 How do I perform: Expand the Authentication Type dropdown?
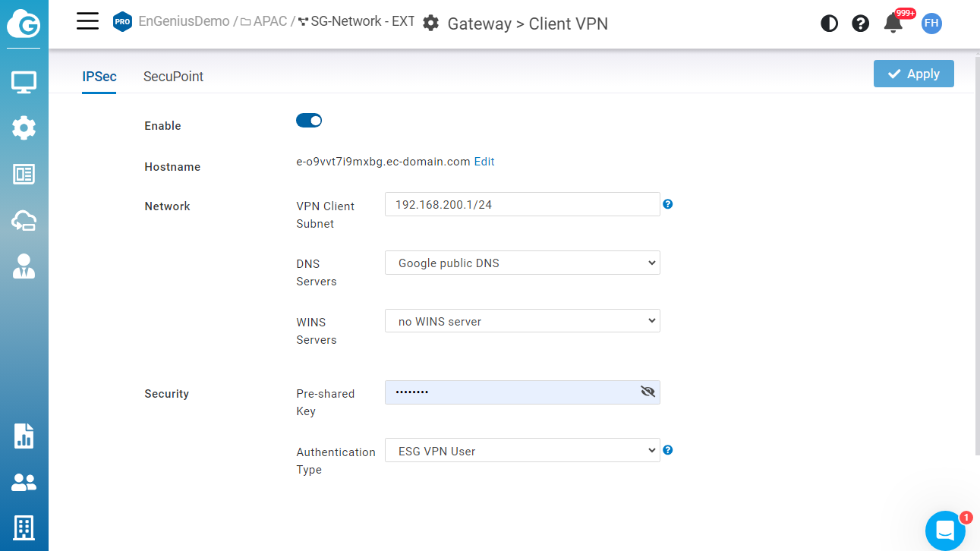(522, 451)
